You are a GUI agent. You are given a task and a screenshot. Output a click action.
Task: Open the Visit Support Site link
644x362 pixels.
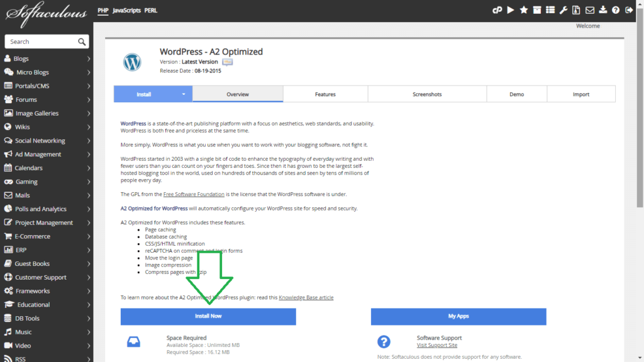click(437, 345)
